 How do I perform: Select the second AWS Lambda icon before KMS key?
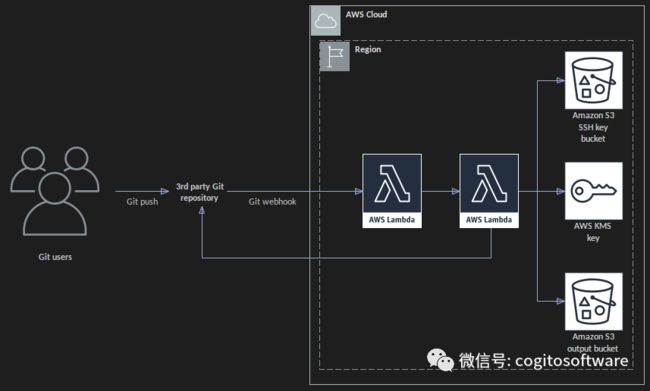coord(489,191)
